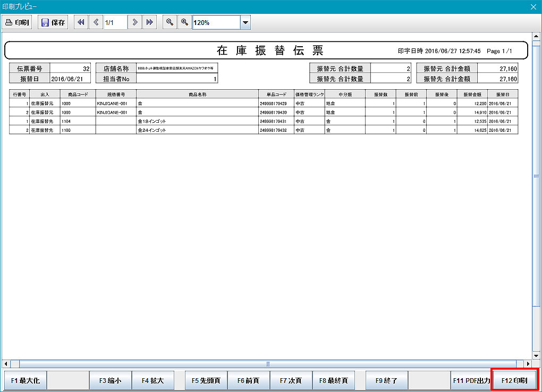
Task: Click the printer icon Print button in toolbar
Action: (18, 22)
